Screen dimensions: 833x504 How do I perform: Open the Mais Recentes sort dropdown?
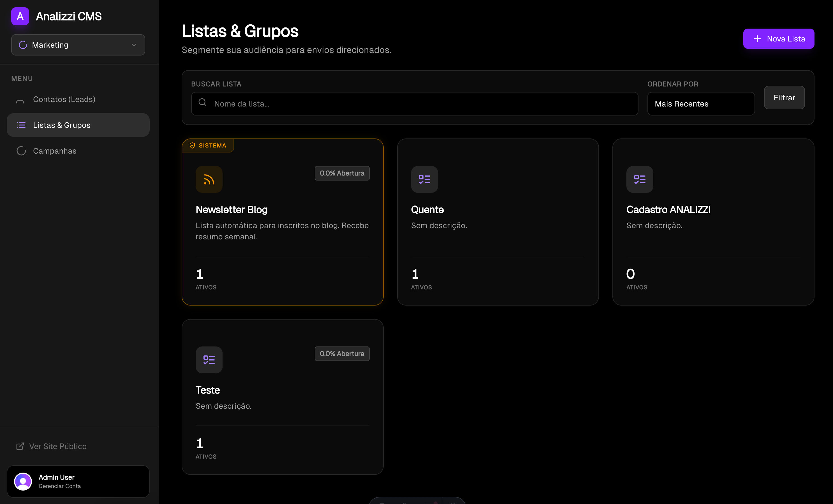(x=701, y=104)
